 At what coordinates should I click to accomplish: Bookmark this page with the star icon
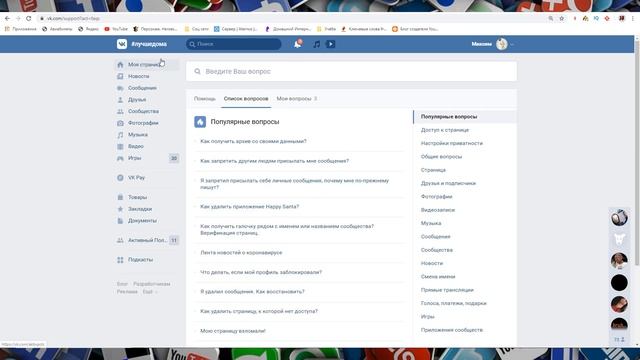coord(562,18)
